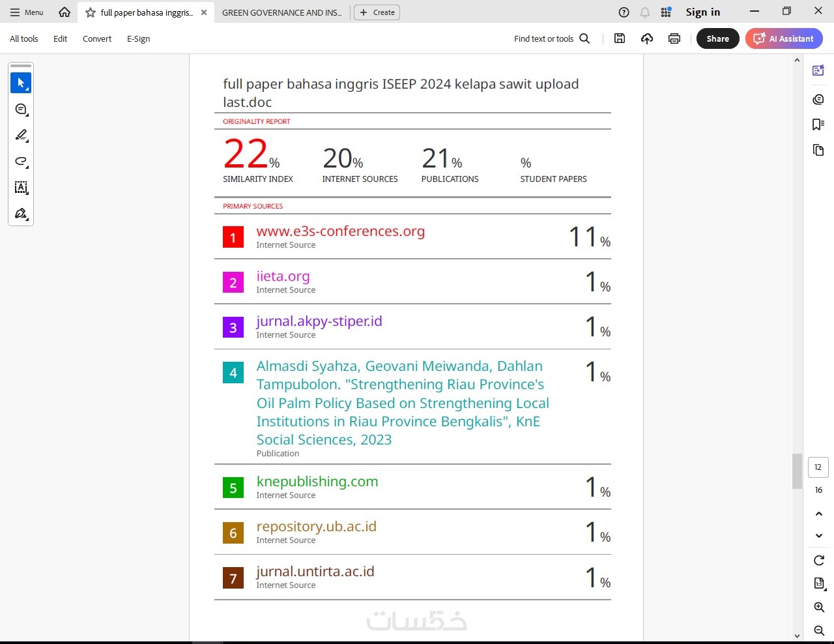
Task: Open the Convert menu
Action: coord(97,38)
